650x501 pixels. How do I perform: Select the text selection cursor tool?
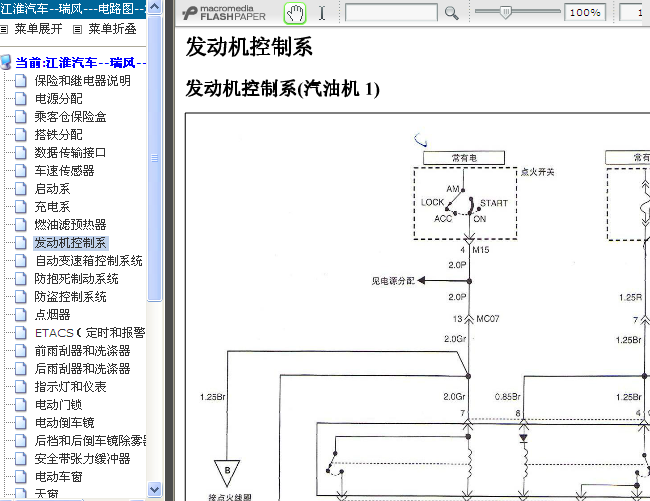322,13
